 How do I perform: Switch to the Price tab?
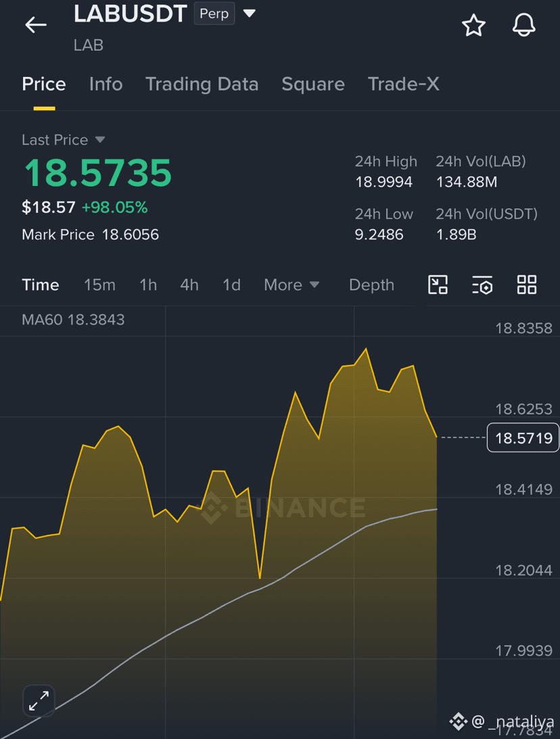[44, 84]
